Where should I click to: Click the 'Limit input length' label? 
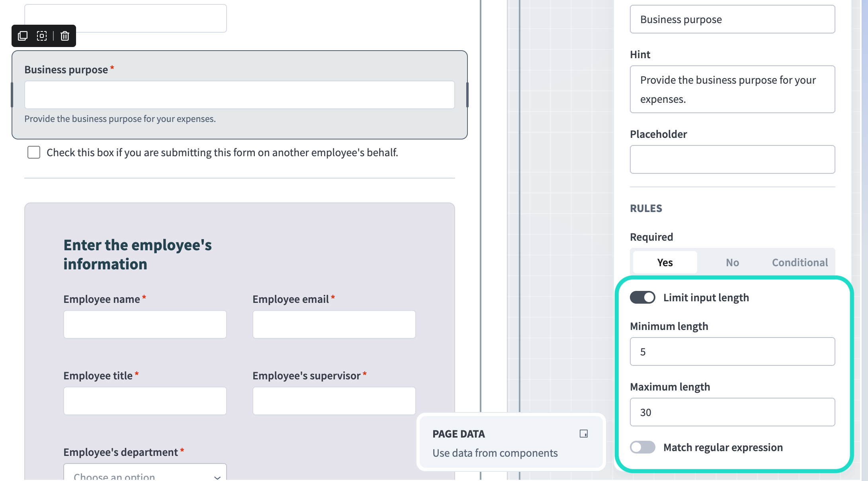pyautogui.click(x=706, y=297)
